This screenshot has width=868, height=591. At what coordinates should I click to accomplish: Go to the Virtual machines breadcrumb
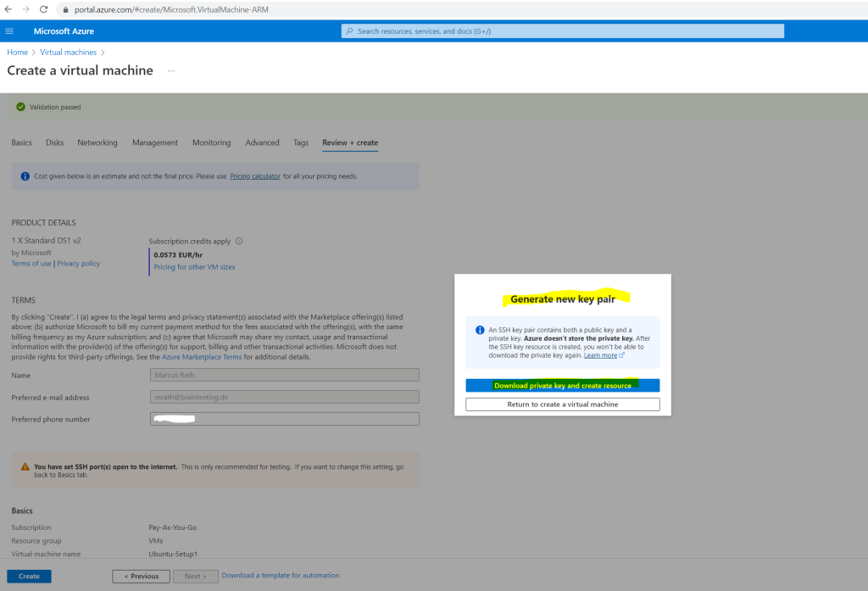68,52
